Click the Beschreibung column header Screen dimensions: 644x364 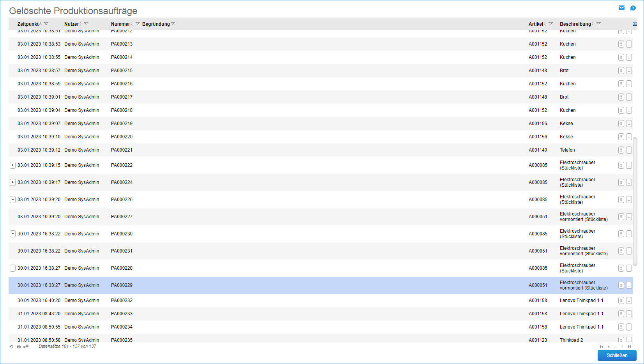click(x=575, y=24)
